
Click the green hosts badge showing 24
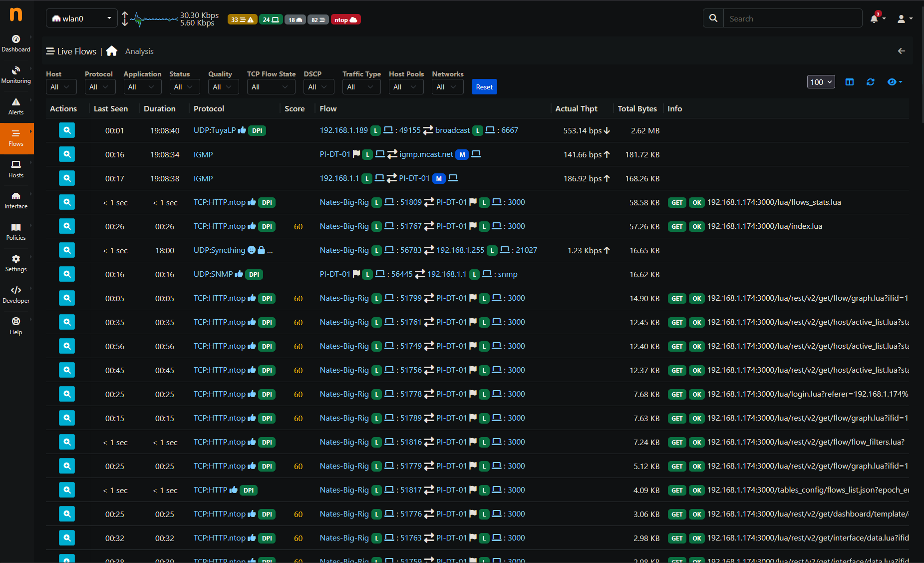click(271, 19)
